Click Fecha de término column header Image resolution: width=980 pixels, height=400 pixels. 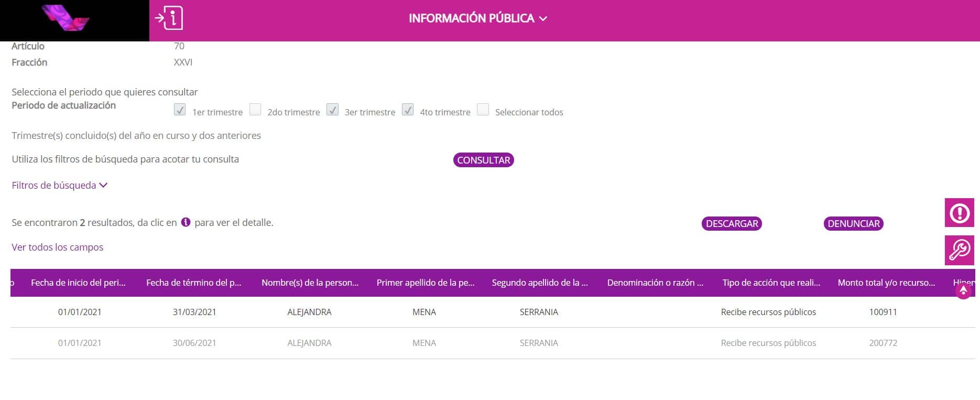coord(193,283)
